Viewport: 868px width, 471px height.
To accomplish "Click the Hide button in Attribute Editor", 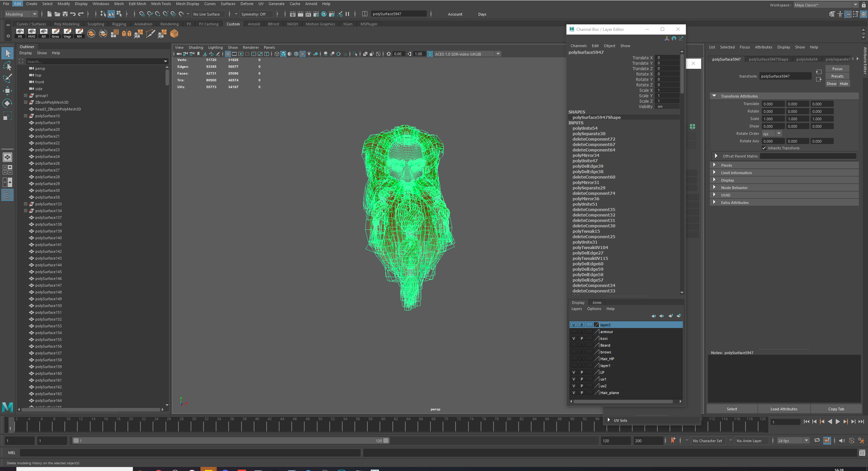I will click(844, 84).
